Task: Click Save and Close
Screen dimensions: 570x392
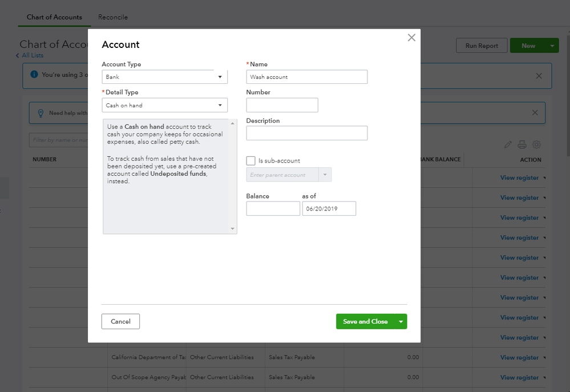Action: tap(365, 321)
